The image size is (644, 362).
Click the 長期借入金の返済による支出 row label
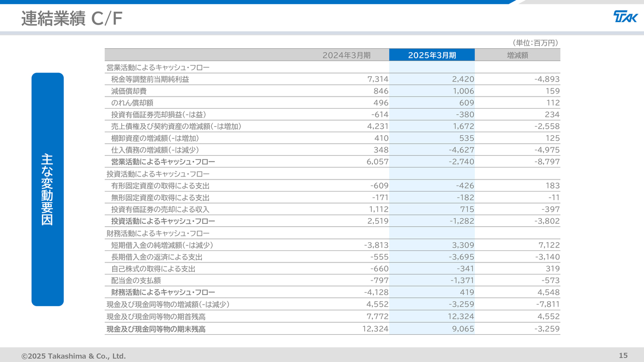click(157, 257)
